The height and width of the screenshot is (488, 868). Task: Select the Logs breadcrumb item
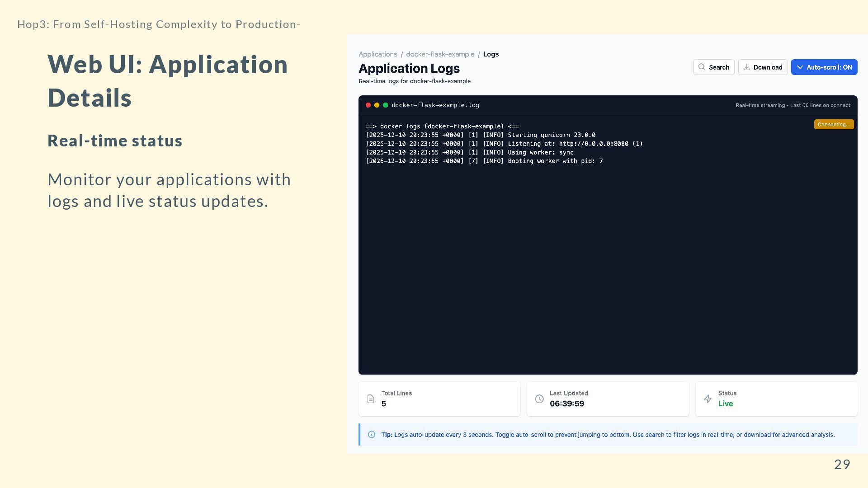coord(491,54)
